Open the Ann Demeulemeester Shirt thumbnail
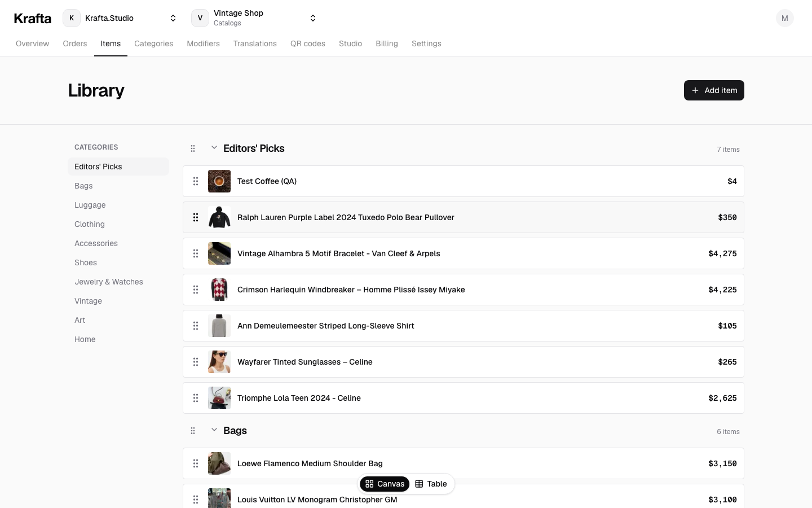The width and height of the screenshot is (812, 508). tap(219, 326)
